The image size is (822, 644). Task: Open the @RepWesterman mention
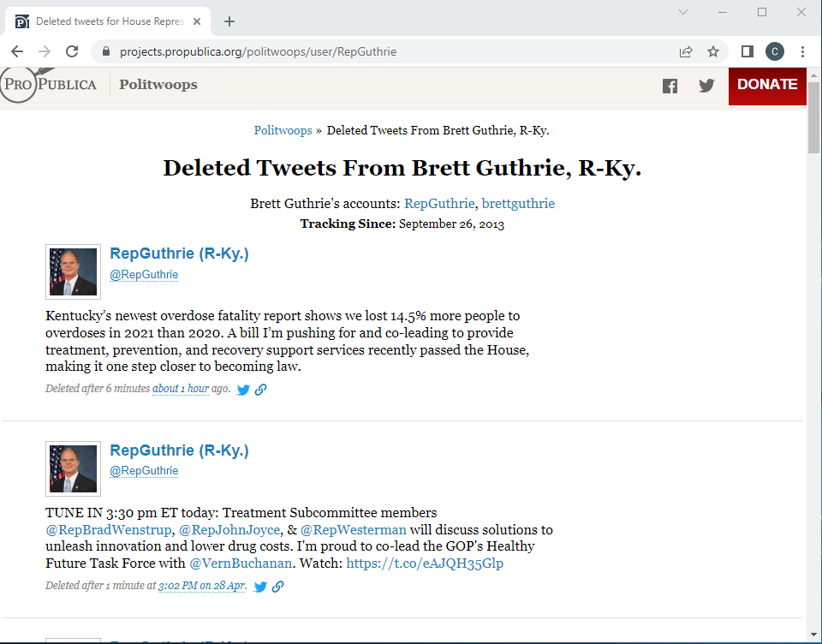click(x=354, y=530)
